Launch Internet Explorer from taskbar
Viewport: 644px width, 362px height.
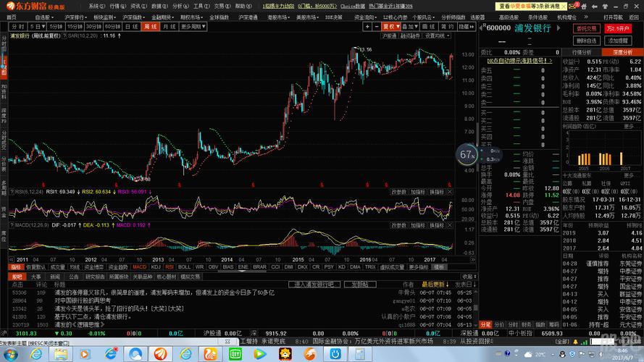click(36, 353)
